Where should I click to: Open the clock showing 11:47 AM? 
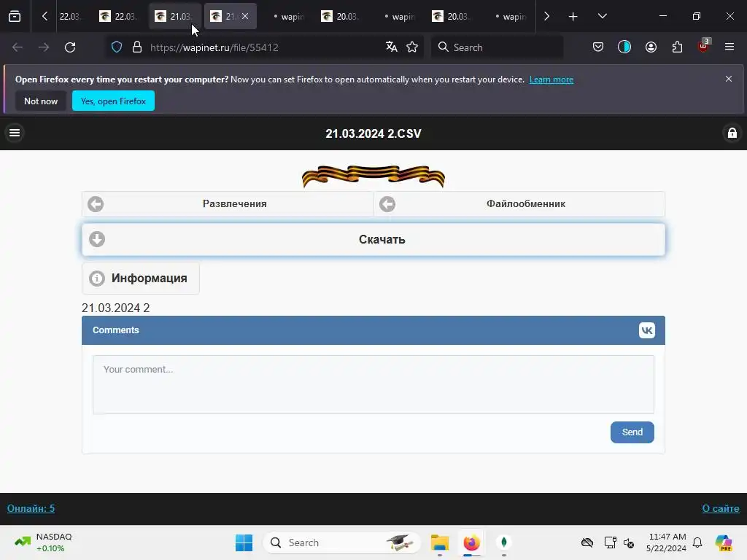click(667, 542)
